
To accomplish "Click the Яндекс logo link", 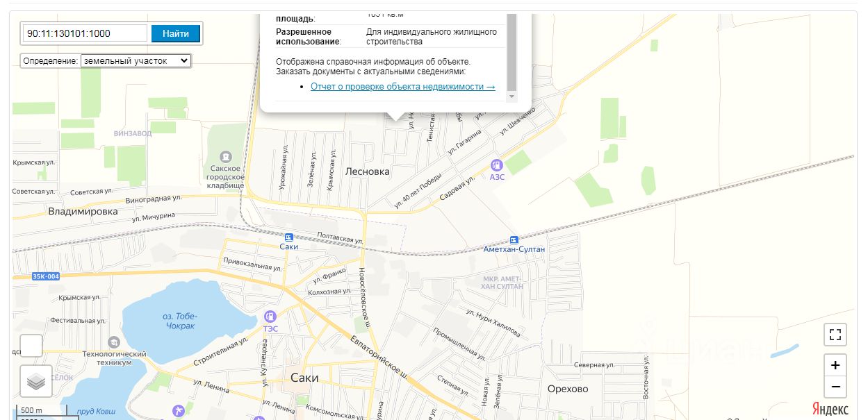I will (x=830, y=409).
